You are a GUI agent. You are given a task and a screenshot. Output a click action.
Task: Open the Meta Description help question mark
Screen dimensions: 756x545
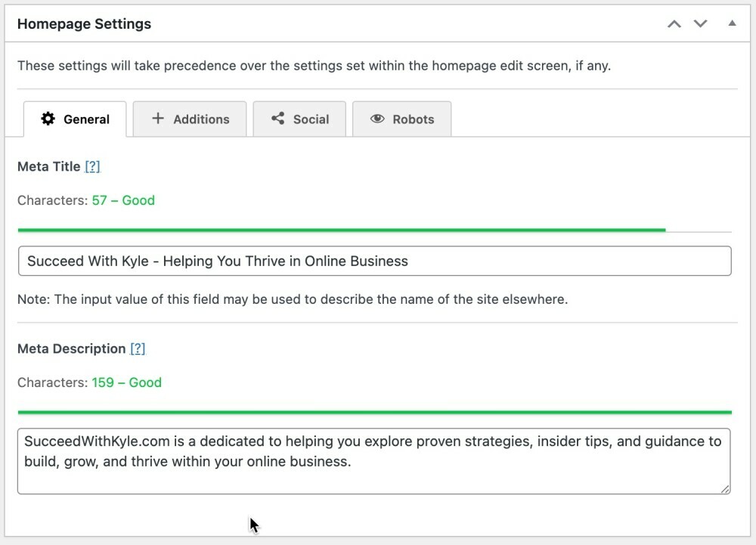(x=138, y=348)
